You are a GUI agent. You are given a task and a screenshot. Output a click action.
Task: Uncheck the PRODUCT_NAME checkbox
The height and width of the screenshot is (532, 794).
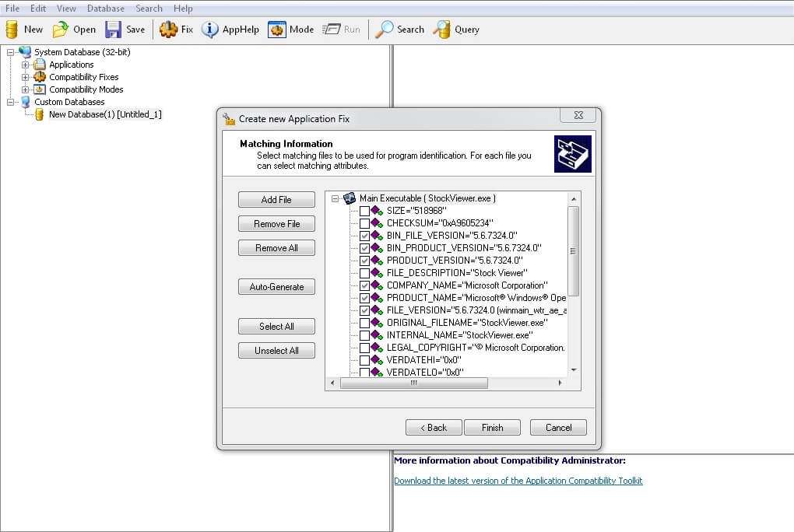coord(364,298)
